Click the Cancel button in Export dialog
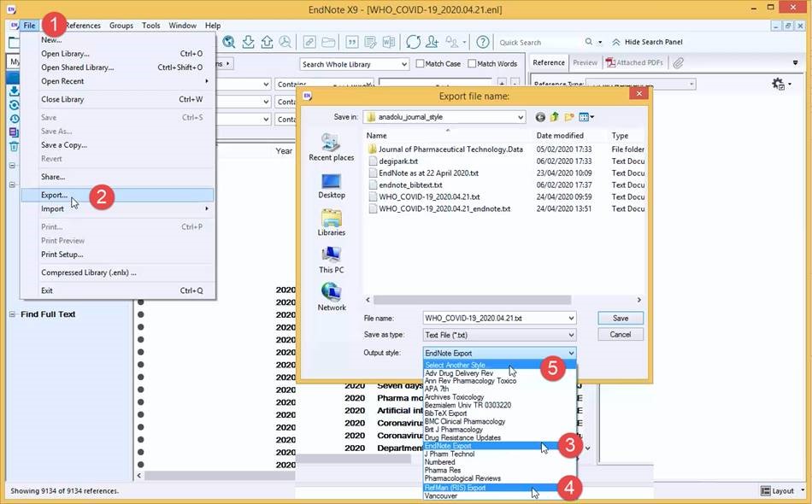 621,335
